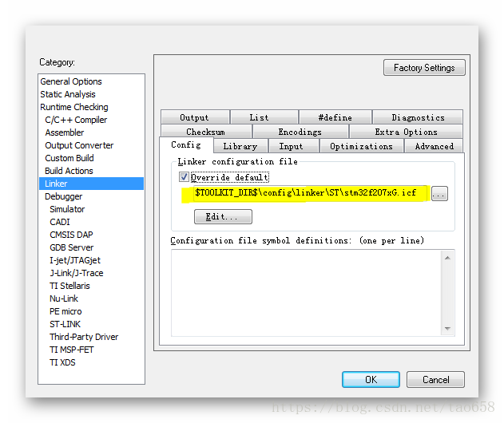Open the Advanced tab
The height and width of the screenshot is (423, 504).
pos(434,146)
